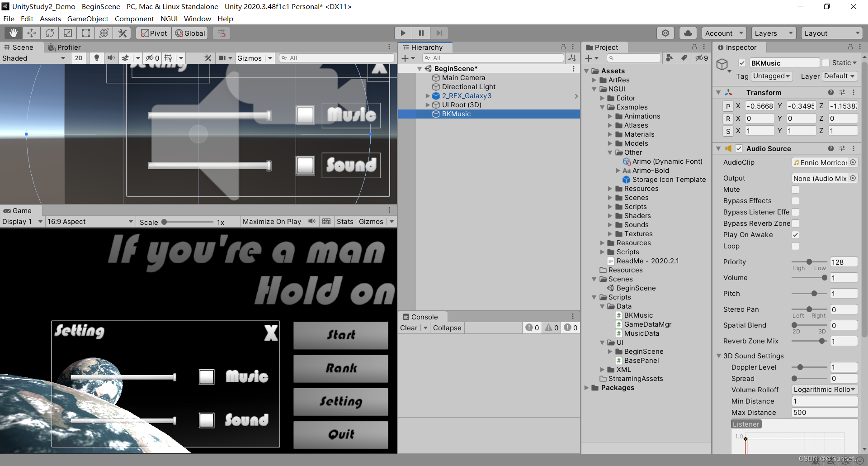The width and height of the screenshot is (868, 466).
Task: Enable Bypass Reverb Zones checkbox
Action: point(795,223)
